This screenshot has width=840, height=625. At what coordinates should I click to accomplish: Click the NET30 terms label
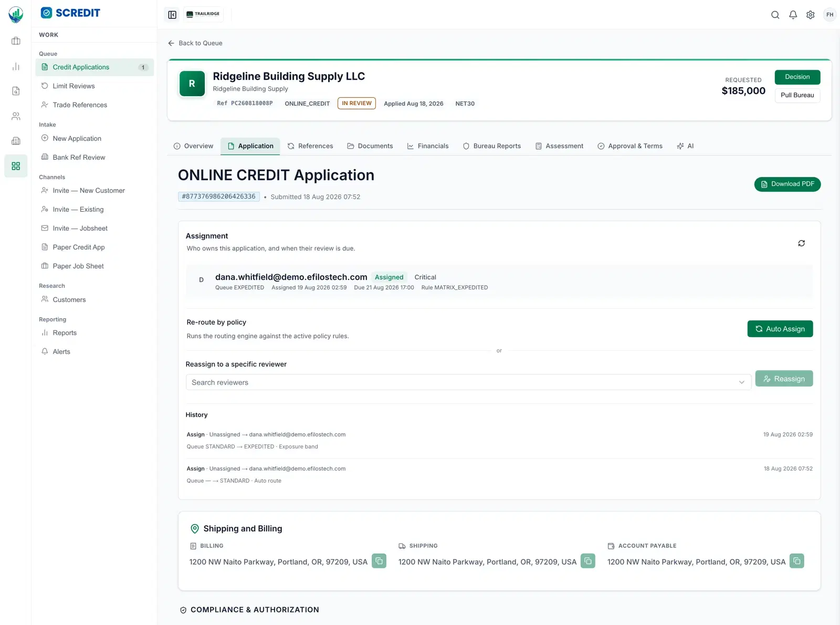click(x=465, y=104)
